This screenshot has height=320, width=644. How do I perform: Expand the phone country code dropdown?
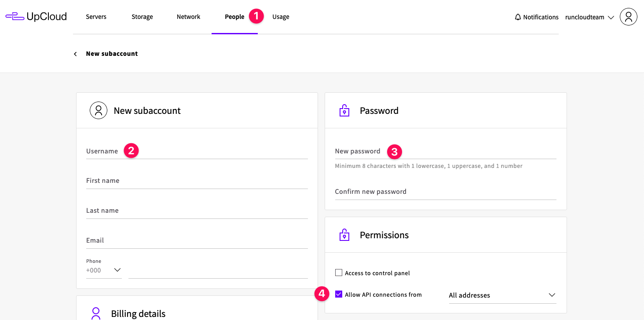(104, 270)
